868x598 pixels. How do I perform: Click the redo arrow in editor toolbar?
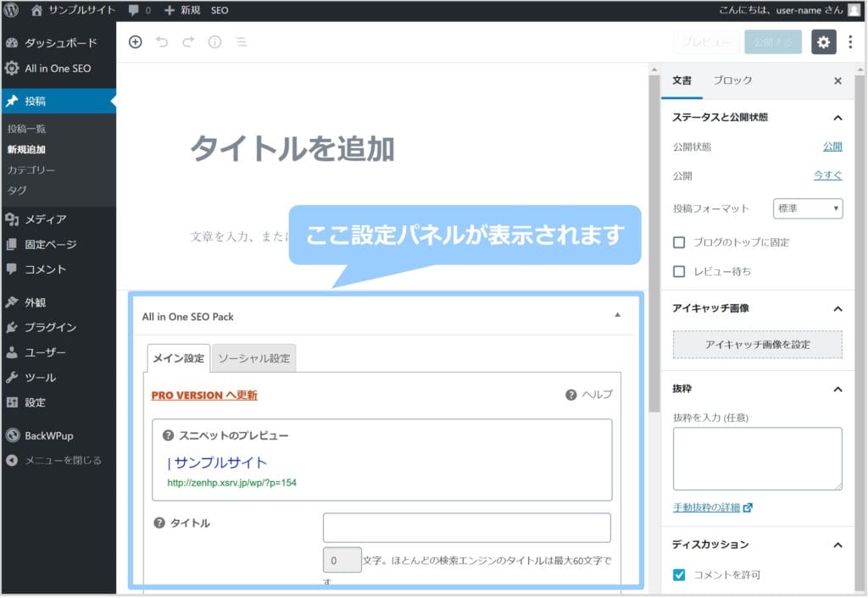click(x=188, y=42)
